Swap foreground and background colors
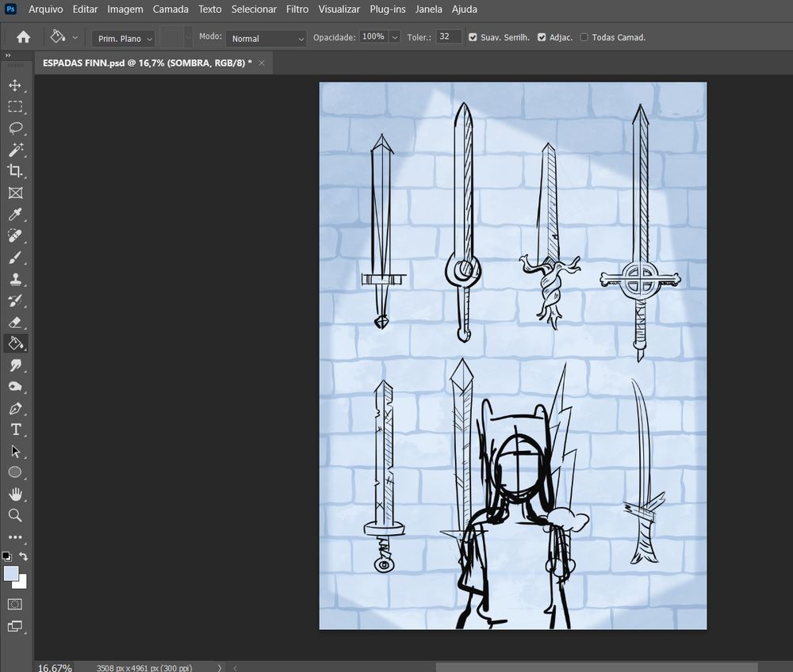Viewport: 793px width, 672px height. [23, 556]
